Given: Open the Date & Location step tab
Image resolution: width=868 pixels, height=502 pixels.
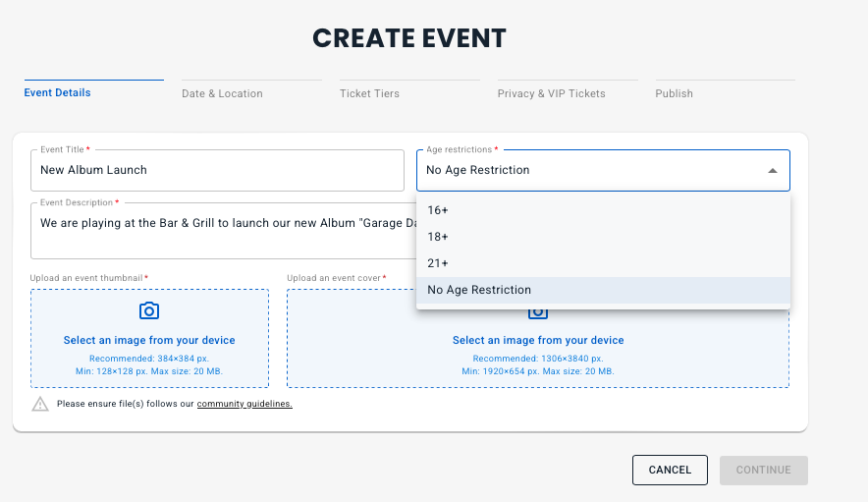Looking at the screenshot, I should click(222, 93).
